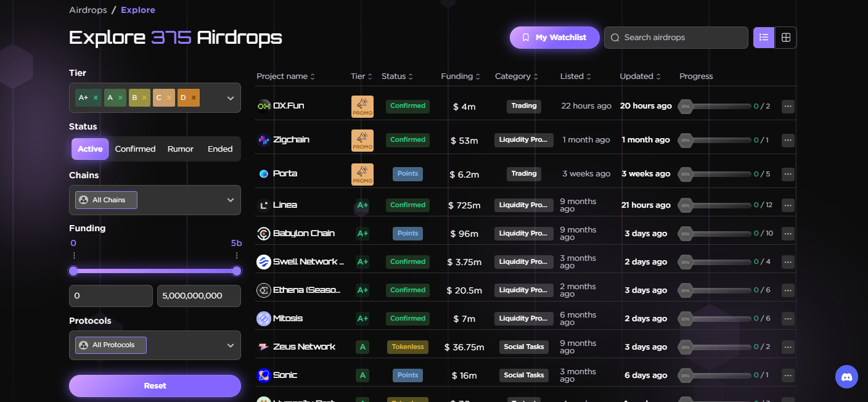This screenshot has height=402, width=868.
Task: Sort table by Listed column
Action: coord(576,76)
